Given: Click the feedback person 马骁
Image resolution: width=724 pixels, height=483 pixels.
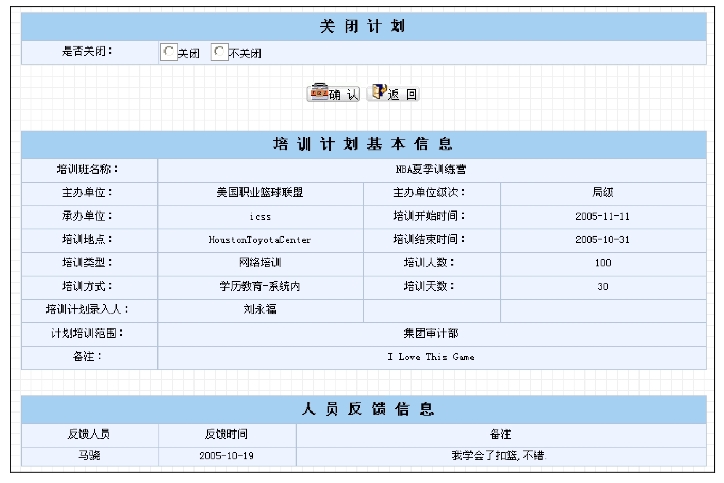Looking at the screenshot, I should 90,457.
